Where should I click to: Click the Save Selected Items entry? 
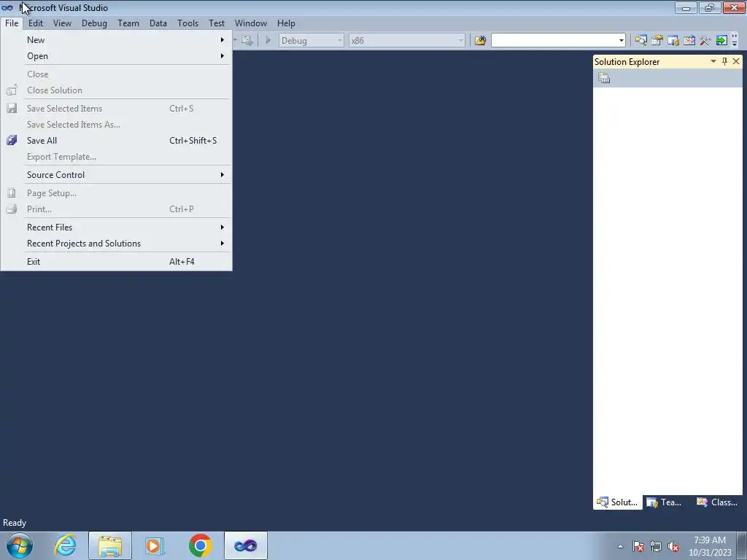pos(116,109)
